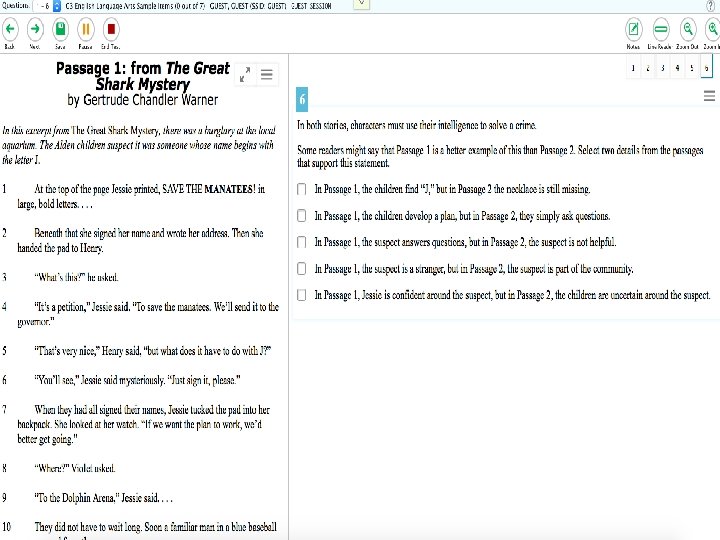720x540 pixels.
Task: Check the answer about Jessie being confident
Action: [302, 295]
